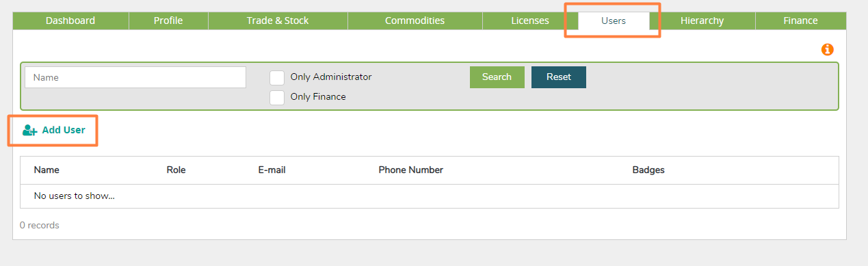Image resolution: width=868 pixels, height=266 pixels.
Task: Click the Badges column header
Action: tap(648, 170)
